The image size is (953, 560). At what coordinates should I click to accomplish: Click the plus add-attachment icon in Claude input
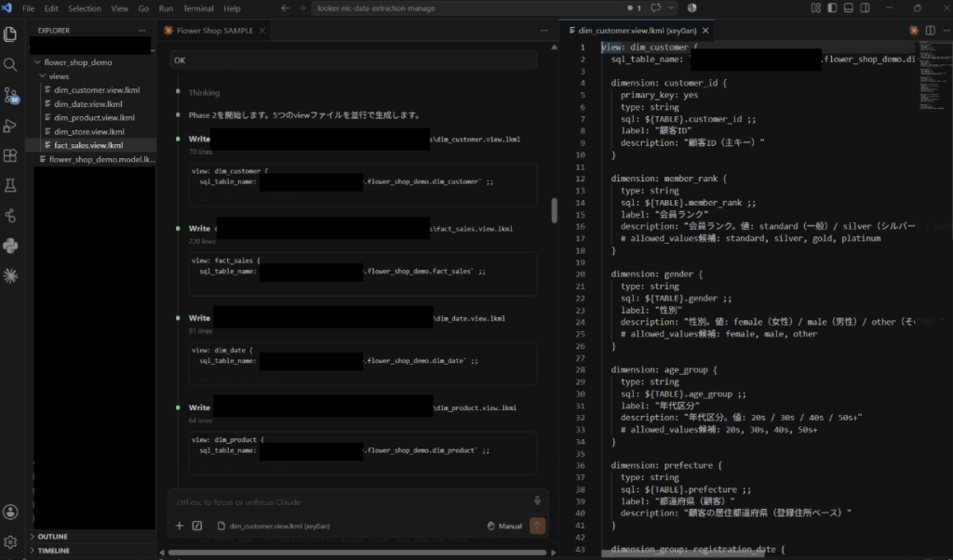point(180,526)
